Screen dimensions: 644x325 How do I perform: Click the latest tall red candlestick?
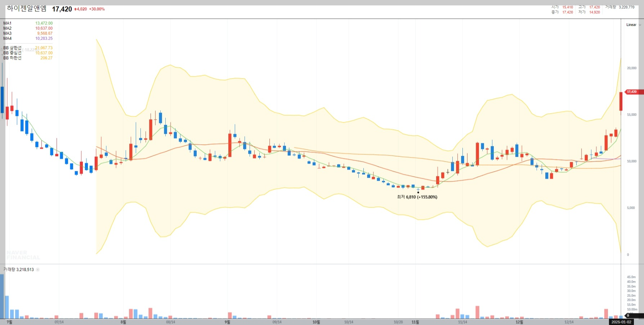click(621, 101)
